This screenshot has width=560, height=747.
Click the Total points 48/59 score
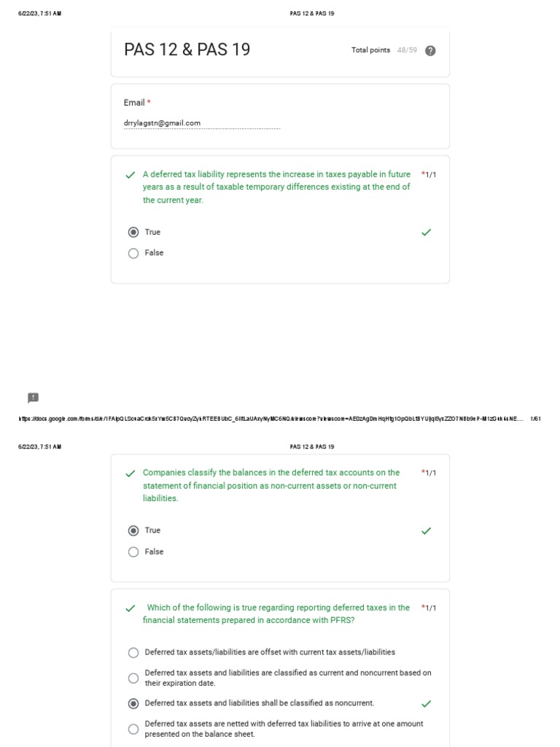tap(384, 50)
